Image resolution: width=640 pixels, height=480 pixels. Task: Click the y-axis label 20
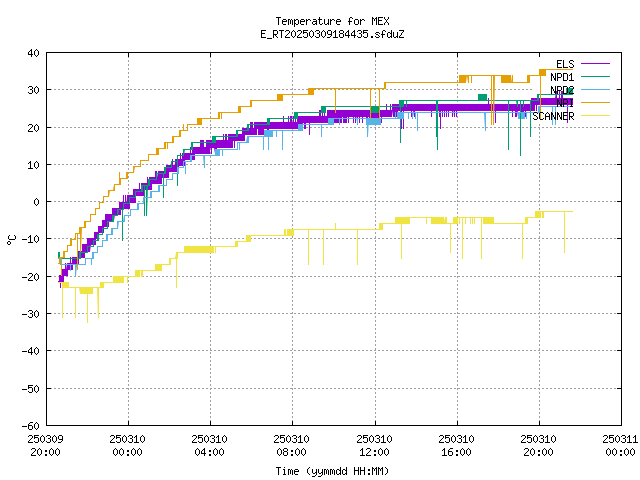pyautogui.click(x=33, y=128)
